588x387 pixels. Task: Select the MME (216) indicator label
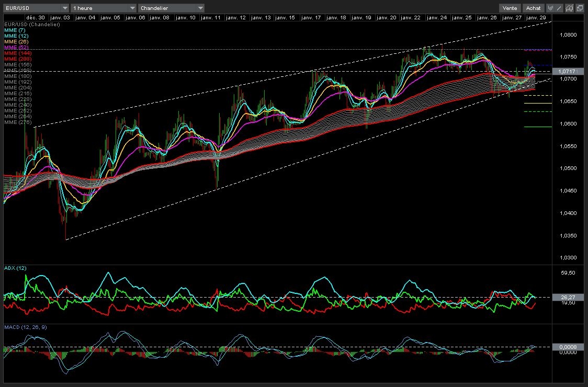(x=18, y=94)
